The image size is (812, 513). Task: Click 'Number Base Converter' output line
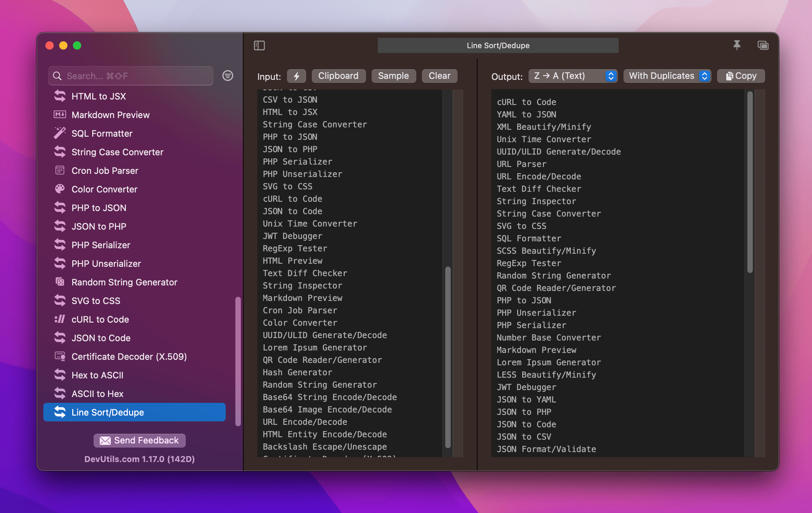point(549,337)
